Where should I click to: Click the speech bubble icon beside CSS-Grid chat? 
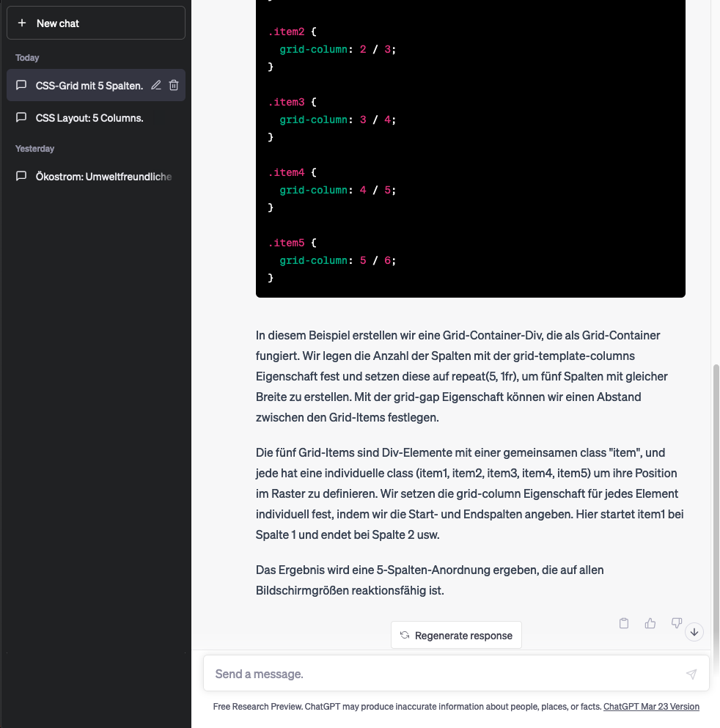tap(21, 85)
